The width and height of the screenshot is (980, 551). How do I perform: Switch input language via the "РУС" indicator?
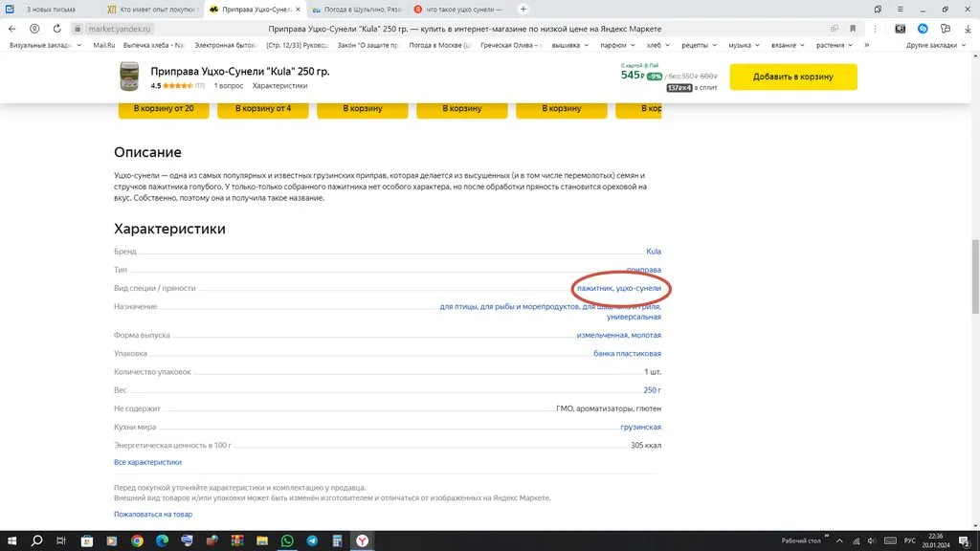click(x=909, y=541)
